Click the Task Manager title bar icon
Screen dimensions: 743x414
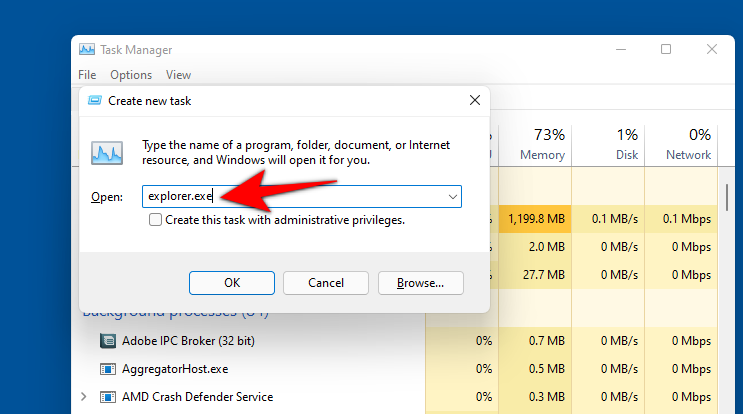(x=87, y=50)
